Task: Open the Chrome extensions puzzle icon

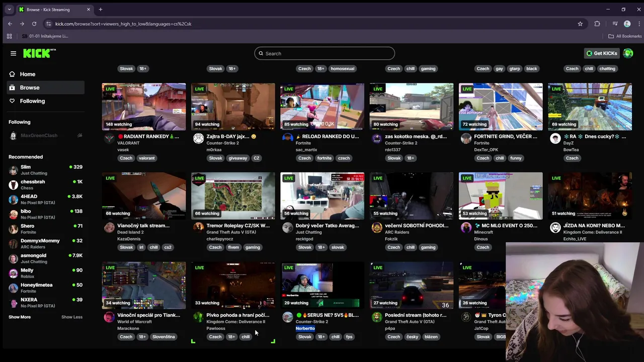Action: [x=597, y=24]
